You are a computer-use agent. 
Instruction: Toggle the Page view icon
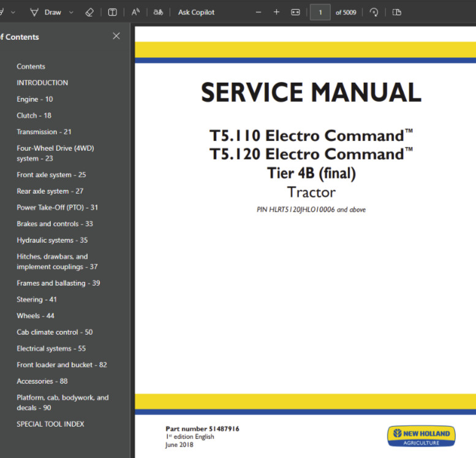(397, 12)
